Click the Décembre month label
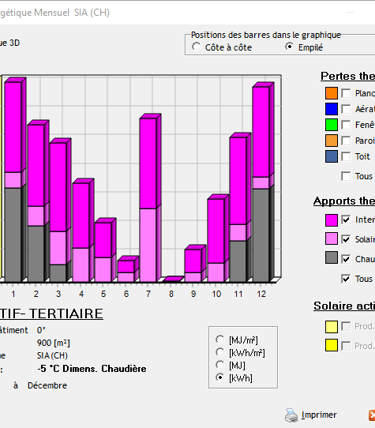This screenshot has height=428, width=375. tap(47, 386)
